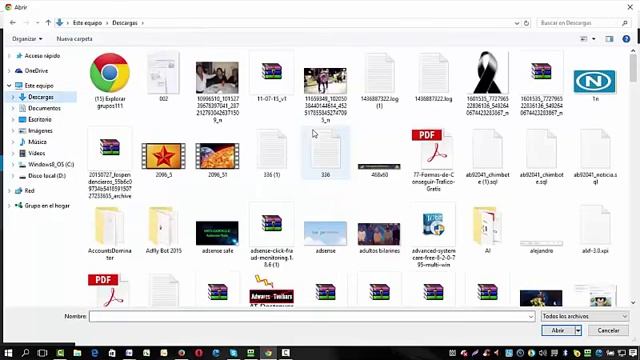Screen dimensions: 640x360
Task: Select ab92041_noticia.sql file
Action: coord(595,157)
